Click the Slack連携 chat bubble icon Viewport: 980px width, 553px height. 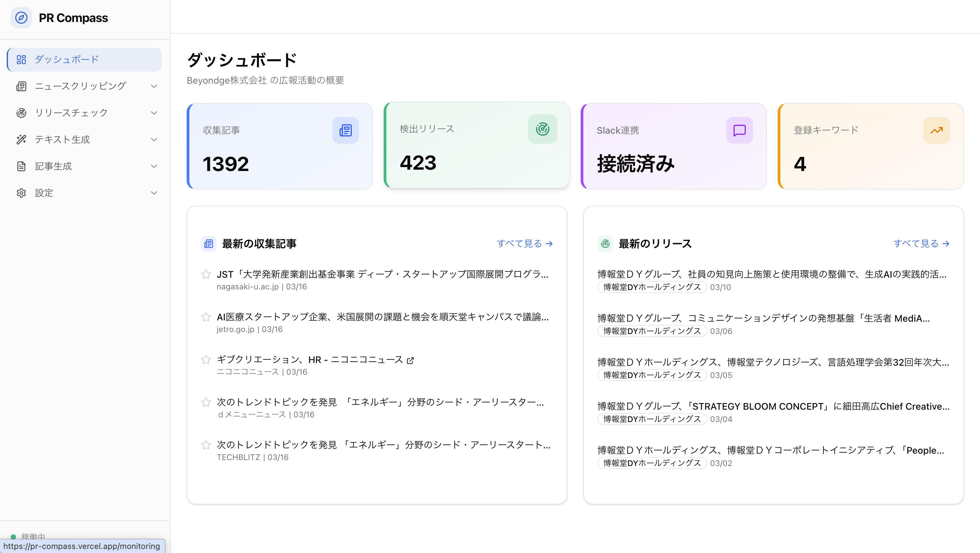(739, 130)
